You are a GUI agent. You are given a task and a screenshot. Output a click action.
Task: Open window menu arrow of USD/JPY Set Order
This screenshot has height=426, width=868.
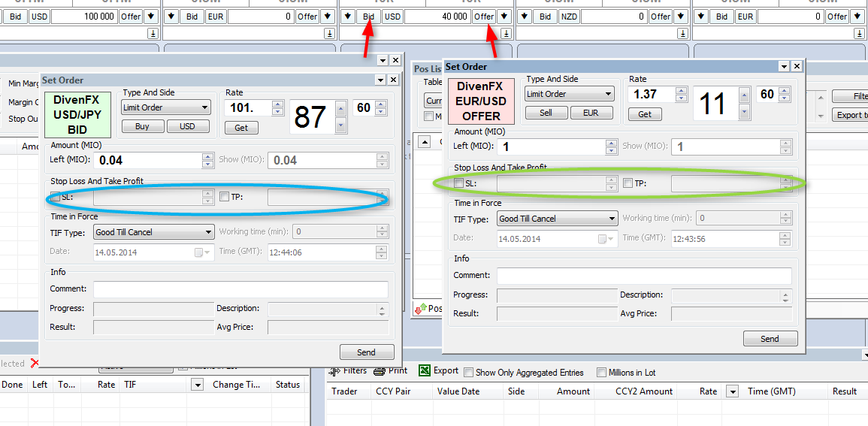pos(380,80)
